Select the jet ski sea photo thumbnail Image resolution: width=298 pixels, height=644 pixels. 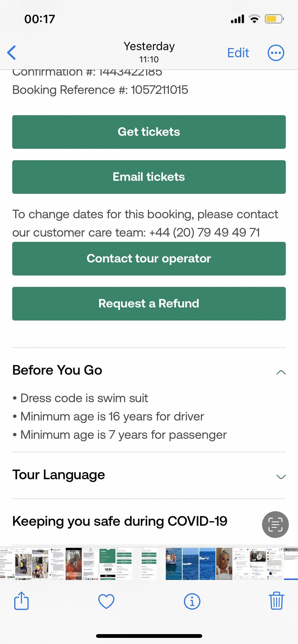[191, 564]
